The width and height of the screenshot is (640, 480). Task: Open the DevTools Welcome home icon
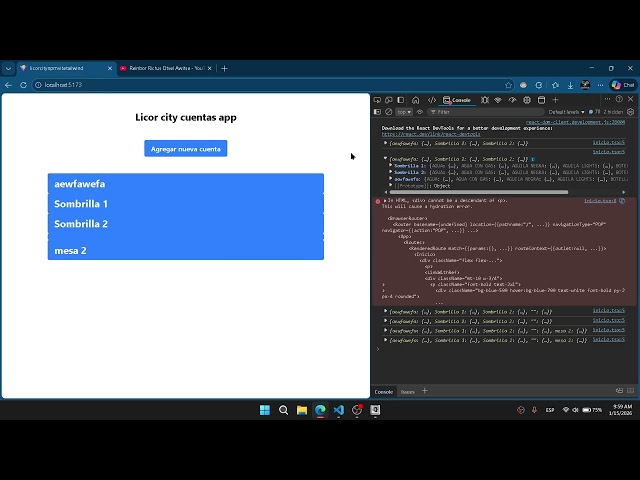[416, 100]
